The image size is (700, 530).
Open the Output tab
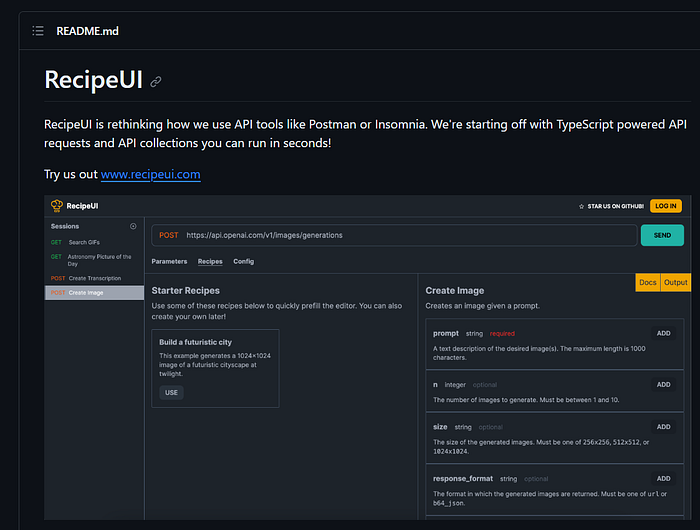[x=675, y=283]
